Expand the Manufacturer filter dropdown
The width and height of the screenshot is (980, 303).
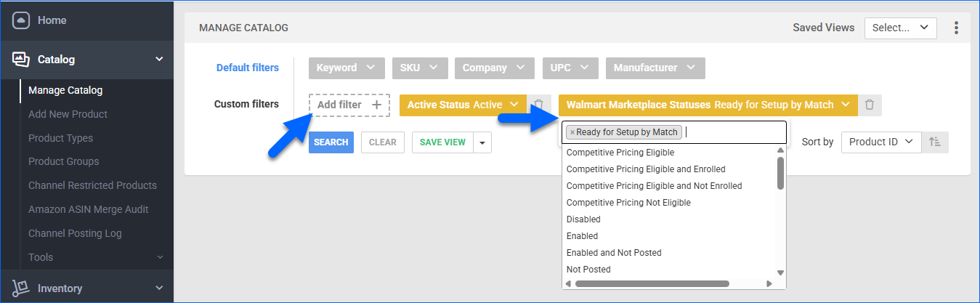point(655,68)
